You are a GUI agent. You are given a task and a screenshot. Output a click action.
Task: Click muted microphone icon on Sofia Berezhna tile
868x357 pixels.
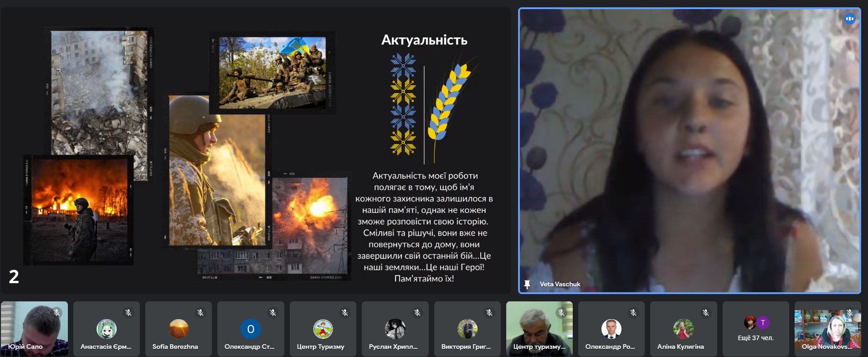tap(200, 313)
